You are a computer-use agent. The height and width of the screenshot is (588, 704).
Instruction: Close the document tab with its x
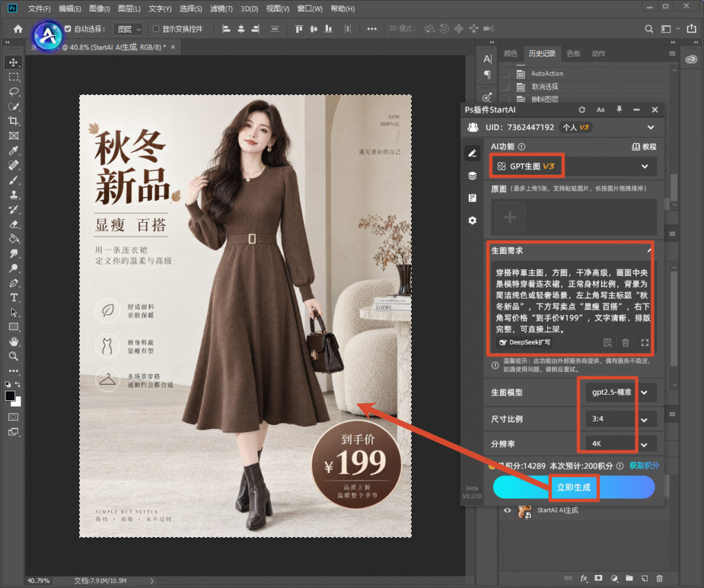[x=173, y=47]
